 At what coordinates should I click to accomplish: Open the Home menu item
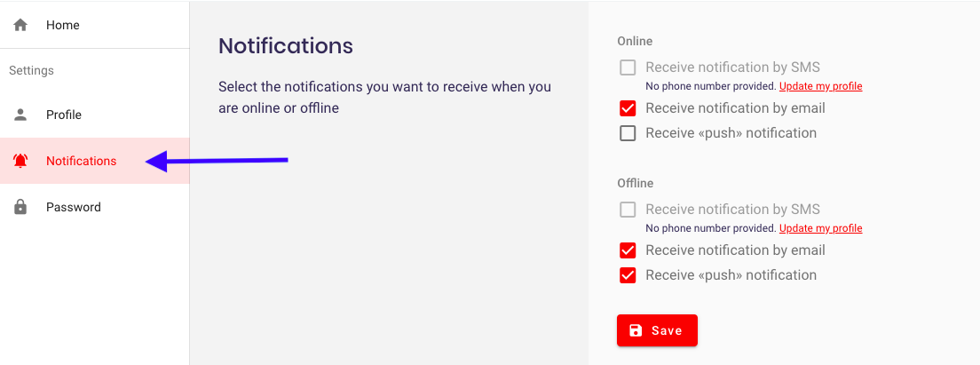94,25
